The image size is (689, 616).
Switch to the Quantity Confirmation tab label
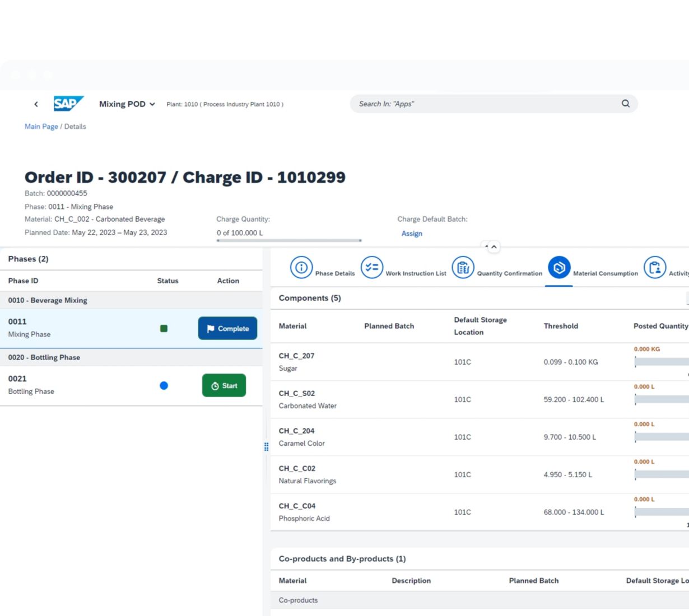[509, 274]
